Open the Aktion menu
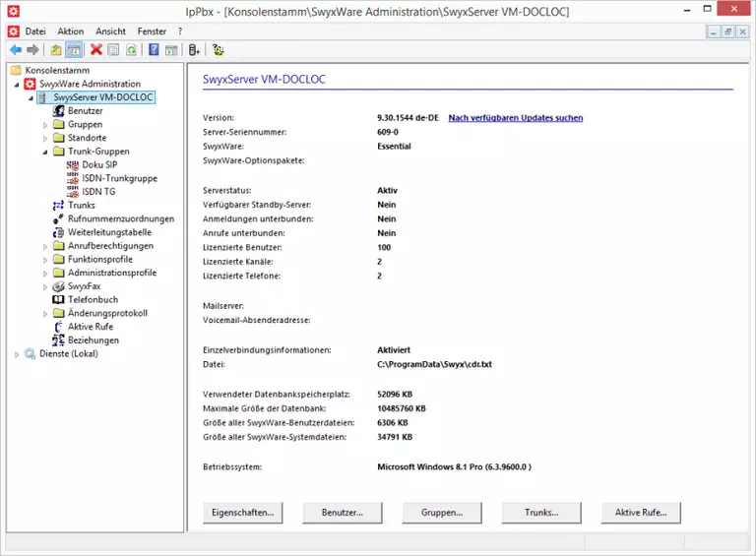 tap(71, 31)
